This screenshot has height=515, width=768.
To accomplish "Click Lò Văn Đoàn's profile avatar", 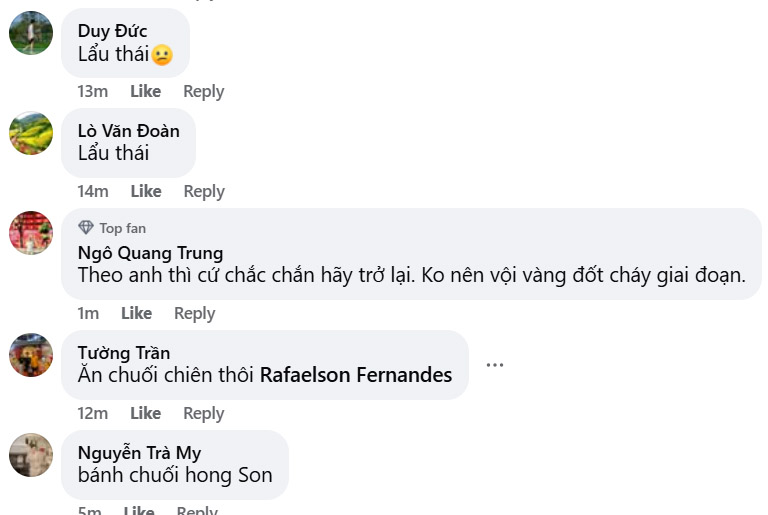I will click(x=31, y=133).
